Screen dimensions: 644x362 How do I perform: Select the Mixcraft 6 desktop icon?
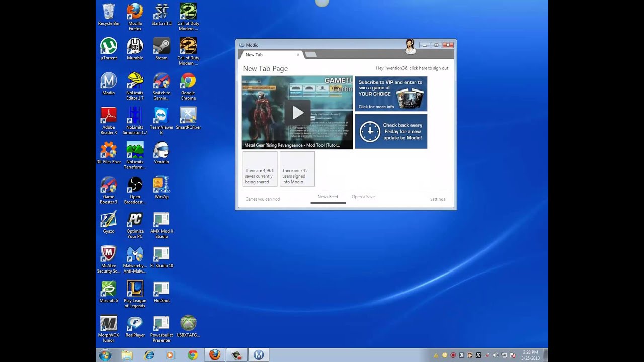click(x=109, y=292)
